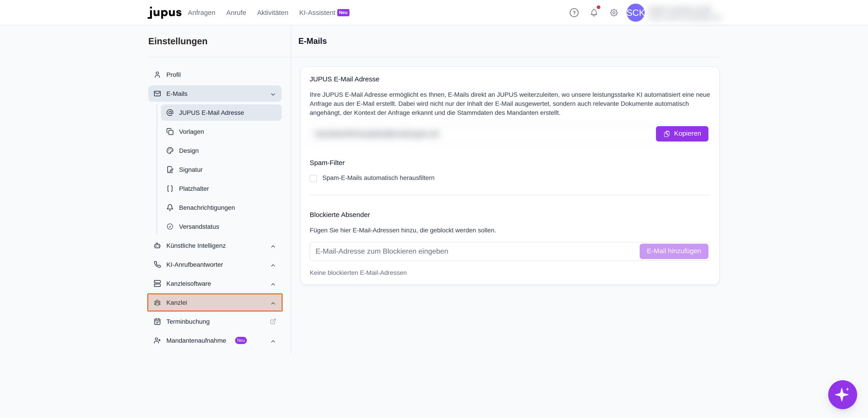Open Design email settings
868x420 pixels.
221,151
